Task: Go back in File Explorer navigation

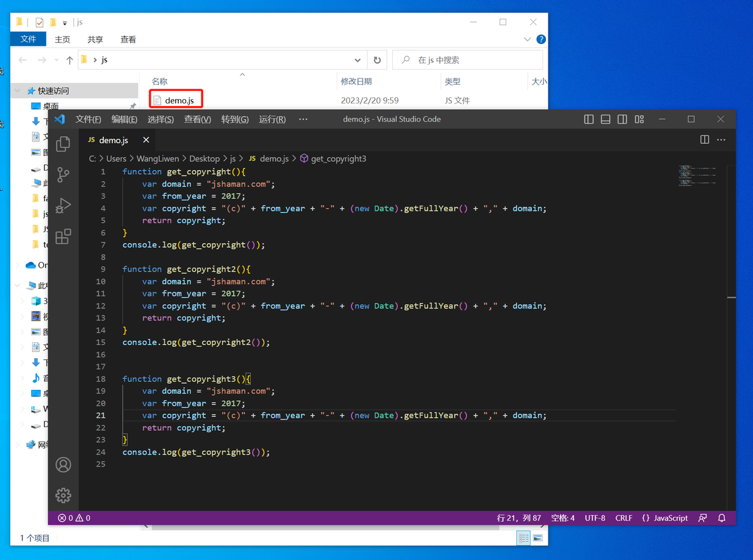Action: (23, 60)
